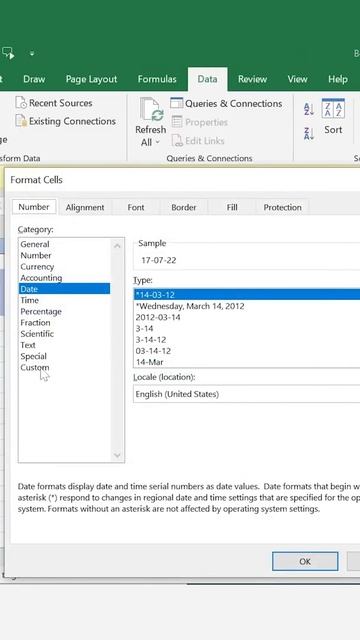Switch to the Draw ribbon tab

pos(34,79)
